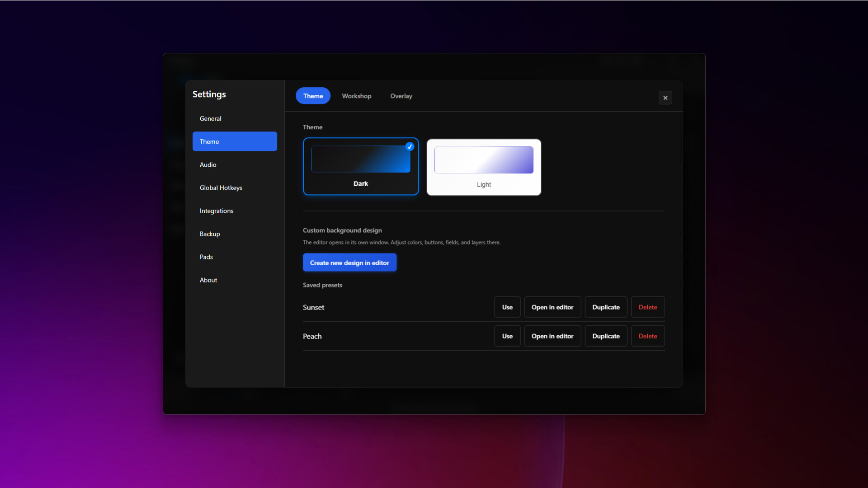Open Audio settings in sidebar
Viewport: 868px width, 488px height.
[235, 164]
